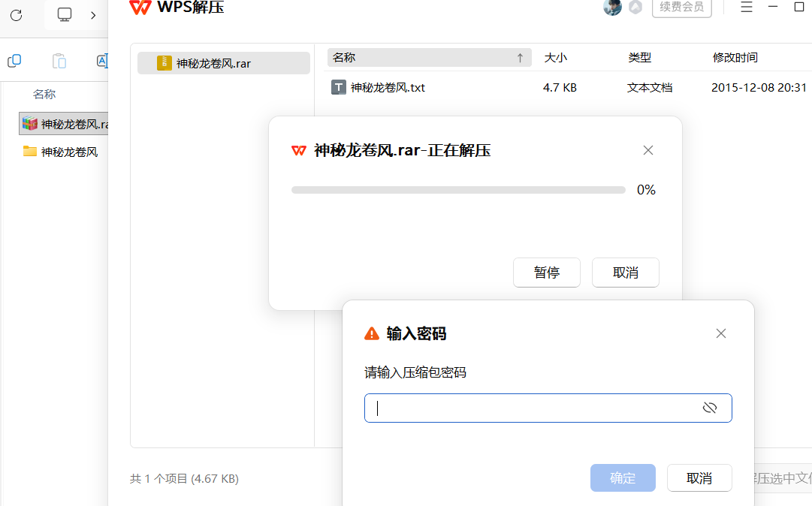Expand the breadcrumb path chevron
The width and height of the screenshot is (812, 506).
[x=93, y=15]
